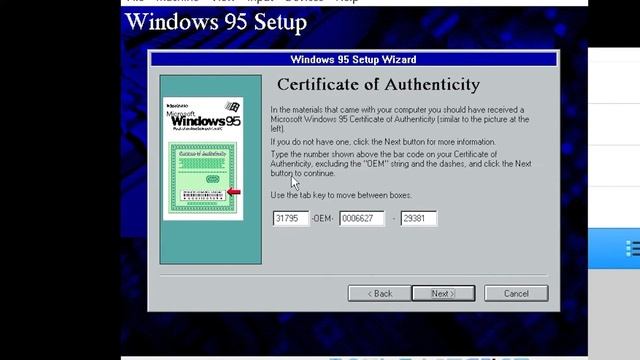
Task: Click the list-view icon in the side window
Action: [x=633, y=249]
